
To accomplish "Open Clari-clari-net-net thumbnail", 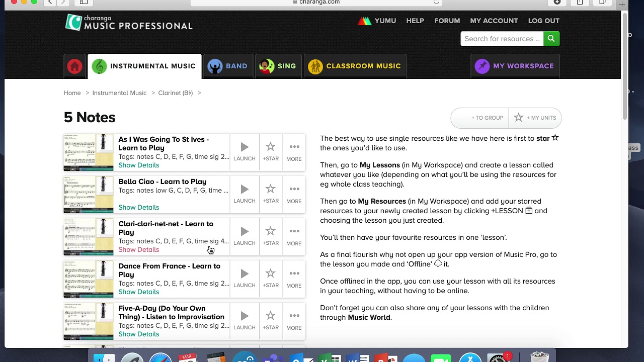I will click(89, 237).
